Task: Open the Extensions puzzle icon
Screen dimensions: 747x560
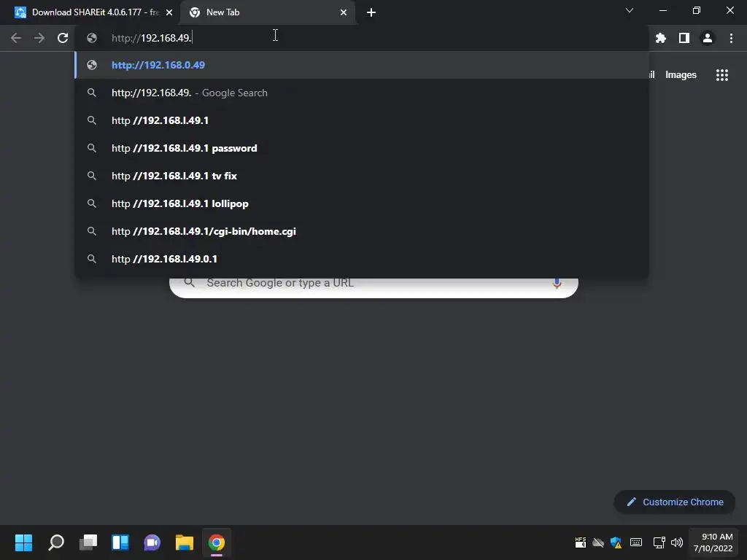Action: 660,38
